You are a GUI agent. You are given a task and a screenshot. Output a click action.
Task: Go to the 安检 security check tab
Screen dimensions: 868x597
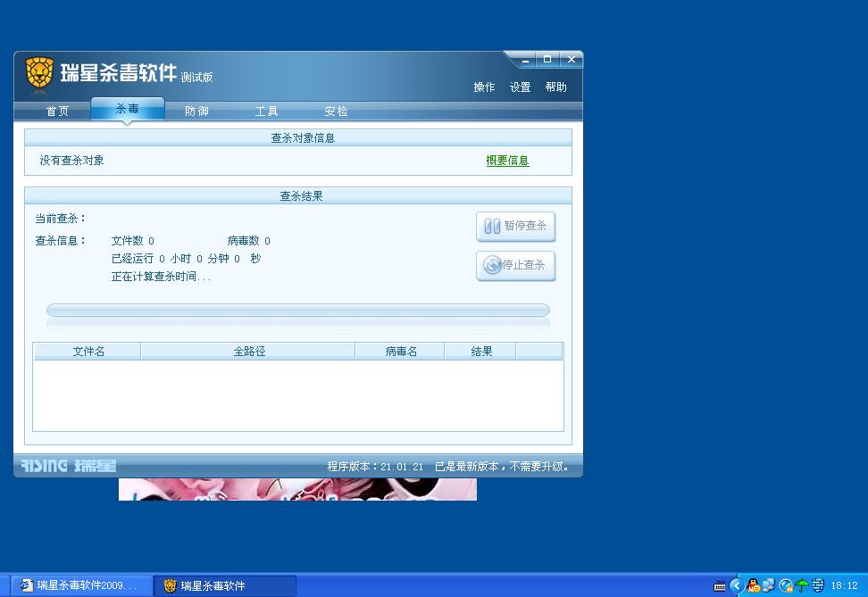tap(336, 112)
